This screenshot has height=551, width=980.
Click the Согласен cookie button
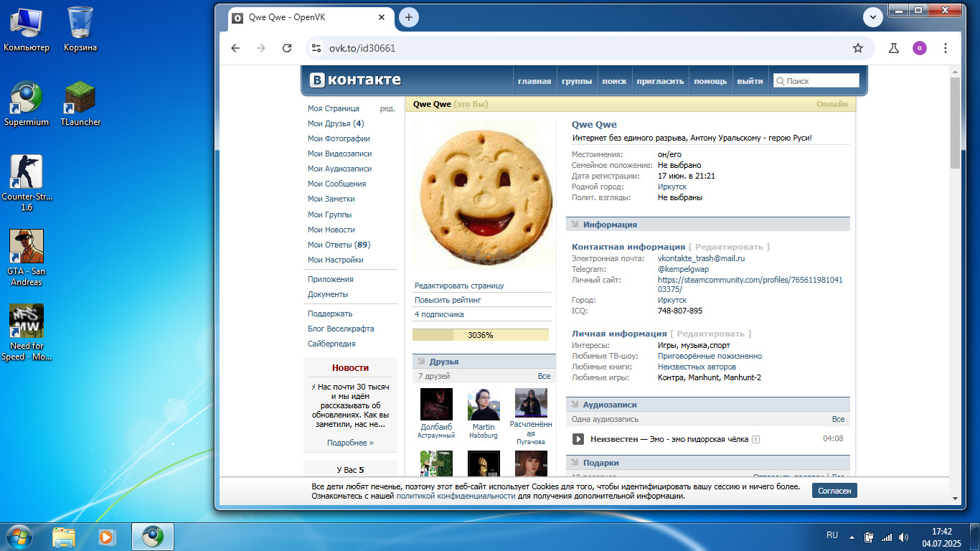click(x=834, y=491)
